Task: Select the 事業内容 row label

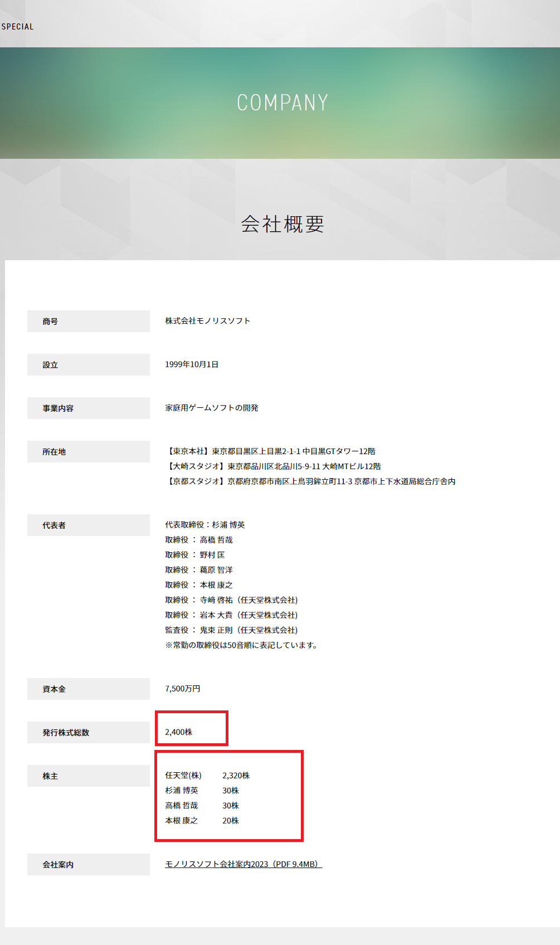Action: tap(89, 408)
